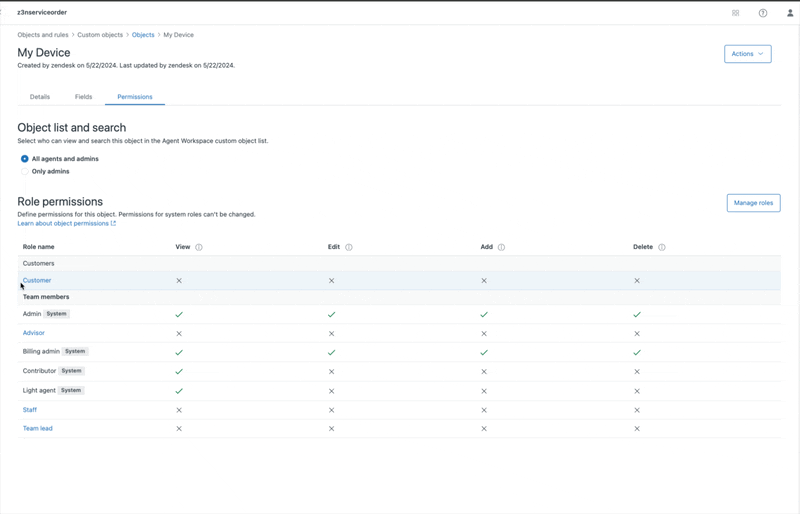Open the help question mark icon
Image resolution: width=800 pixels, height=514 pixels.
[x=763, y=13]
